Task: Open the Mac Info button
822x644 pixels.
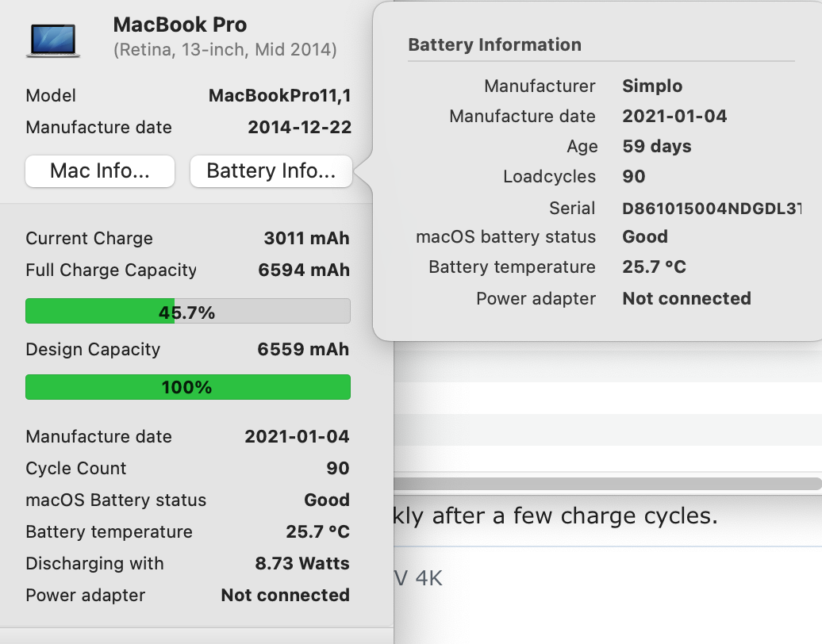Action: (x=100, y=171)
